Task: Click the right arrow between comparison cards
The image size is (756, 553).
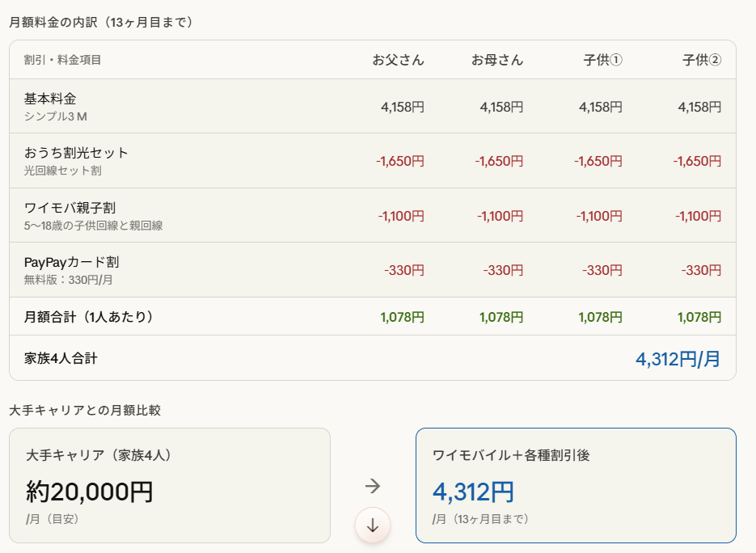Action: (x=373, y=486)
